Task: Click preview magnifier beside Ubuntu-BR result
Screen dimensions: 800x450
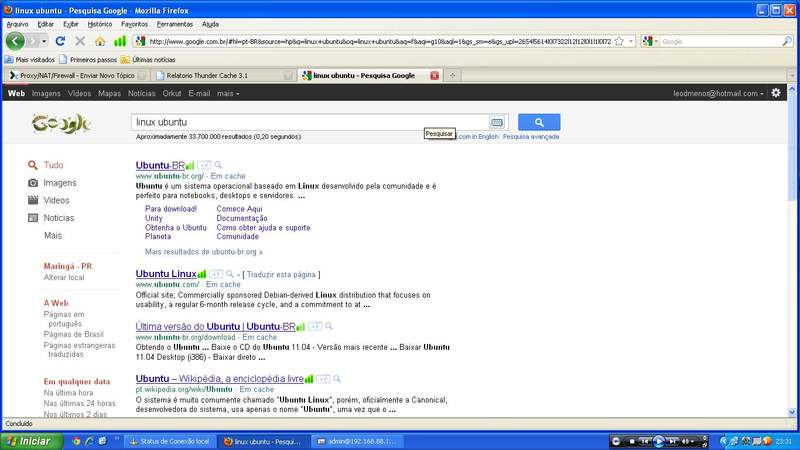Action: click(218, 165)
